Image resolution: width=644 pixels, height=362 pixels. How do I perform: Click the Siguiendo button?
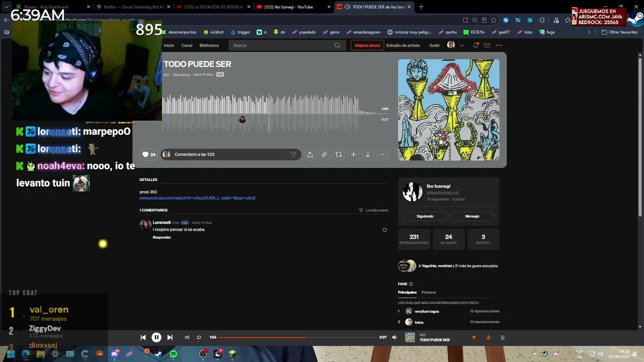425,216
